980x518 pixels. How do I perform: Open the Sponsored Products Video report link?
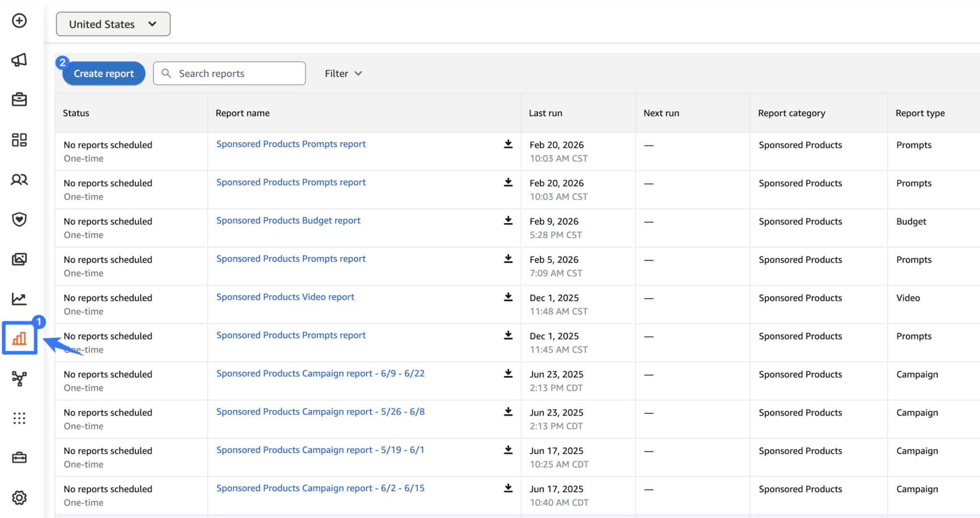pos(285,297)
